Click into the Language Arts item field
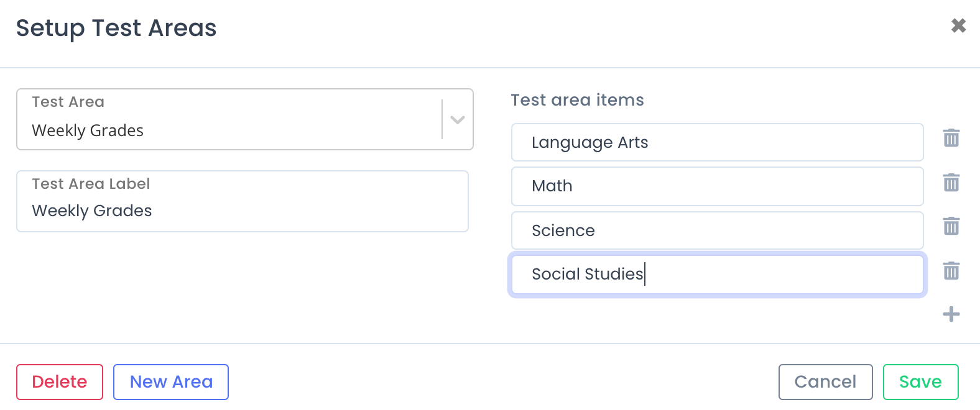The height and width of the screenshot is (410, 980). [718, 142]
